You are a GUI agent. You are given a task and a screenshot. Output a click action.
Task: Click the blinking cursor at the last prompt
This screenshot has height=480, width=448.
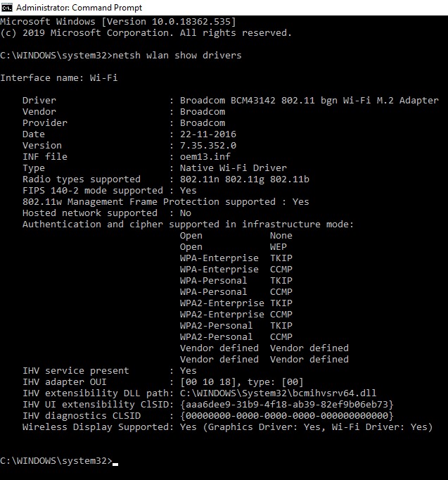point(115,462)
